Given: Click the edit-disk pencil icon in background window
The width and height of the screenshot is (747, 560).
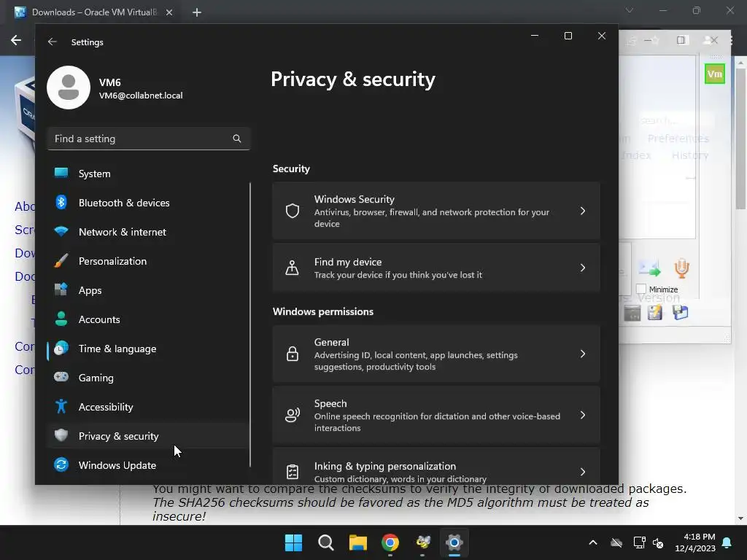Looking at the screenshot, I should [655, 313].
